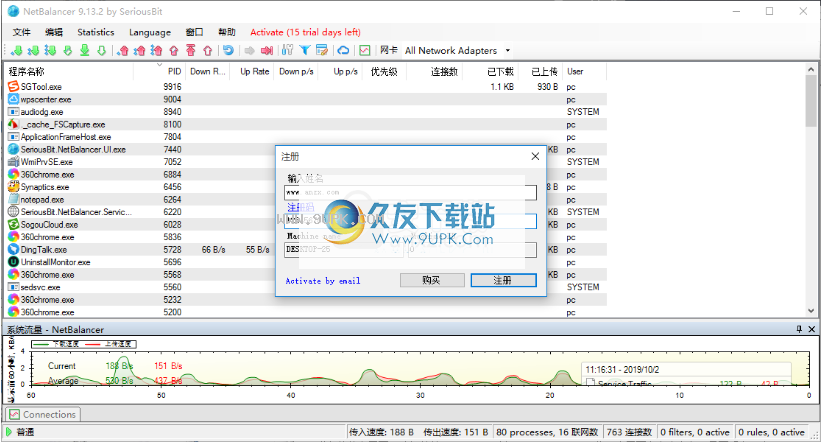The image size is (825, 444).
Task: Click the green play icon in status bar
Action: 8,432
